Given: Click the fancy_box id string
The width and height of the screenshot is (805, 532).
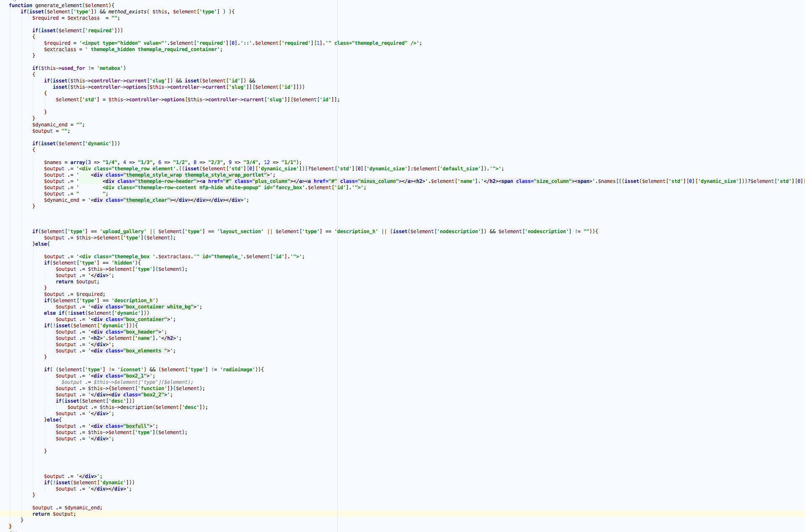Looking at the screenshot, I should [289, 188].
